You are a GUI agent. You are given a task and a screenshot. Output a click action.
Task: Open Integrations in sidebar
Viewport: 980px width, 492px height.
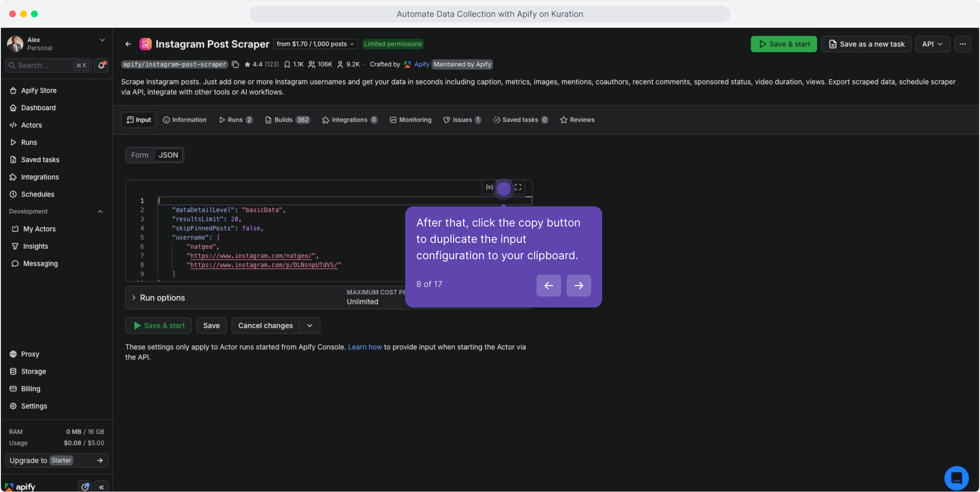57,177
